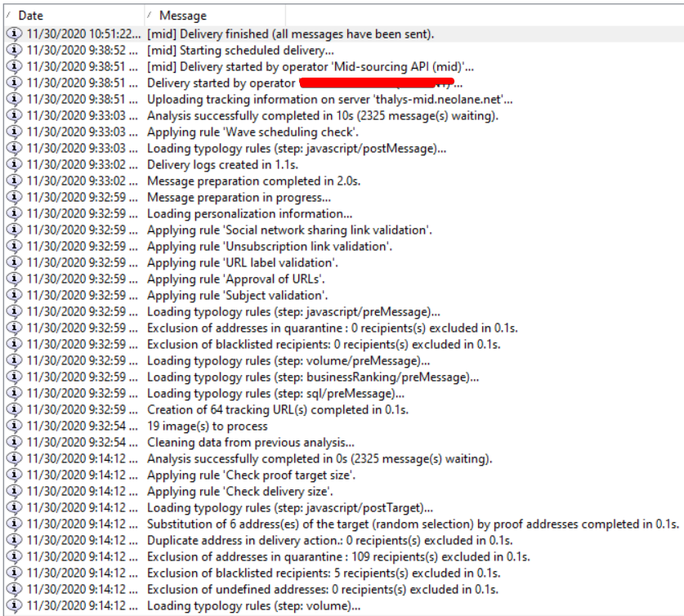684x616 pixels.
Task: Click info icon beside 'Cleaning data from previous analysis'
Action: point(13,442)
